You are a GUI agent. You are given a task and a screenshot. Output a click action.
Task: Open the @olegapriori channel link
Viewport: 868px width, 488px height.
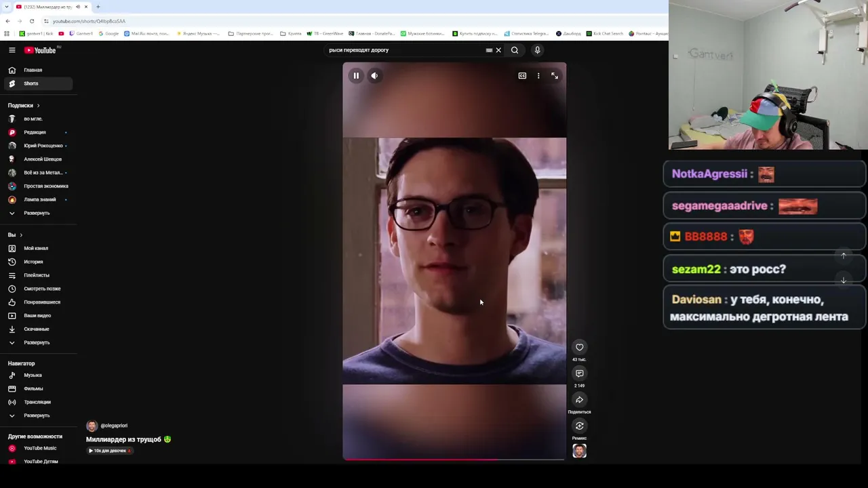click(114, 426)
